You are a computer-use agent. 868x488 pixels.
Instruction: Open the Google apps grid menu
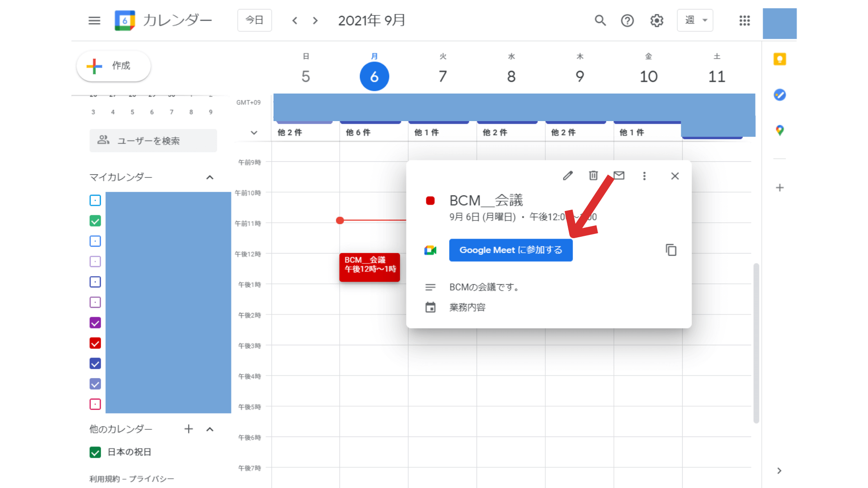744,20
